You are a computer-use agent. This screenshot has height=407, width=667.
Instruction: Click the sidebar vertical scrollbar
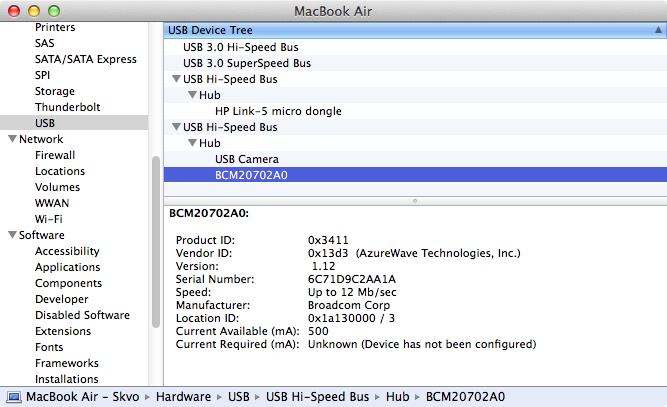point(155,242)
